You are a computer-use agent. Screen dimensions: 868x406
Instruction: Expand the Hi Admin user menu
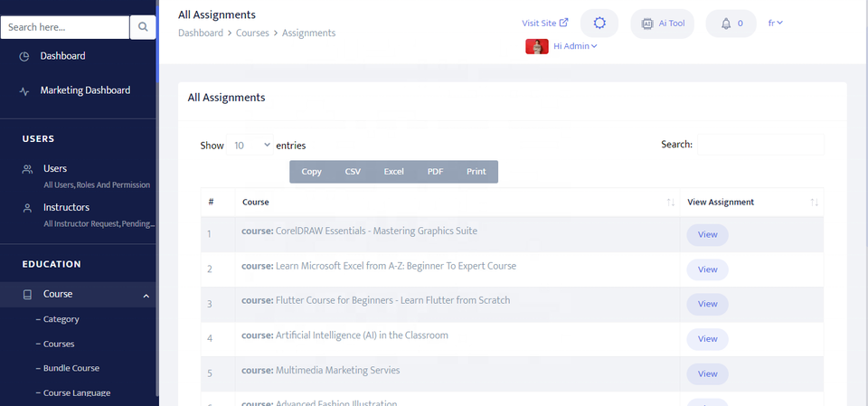coord(575,46)
